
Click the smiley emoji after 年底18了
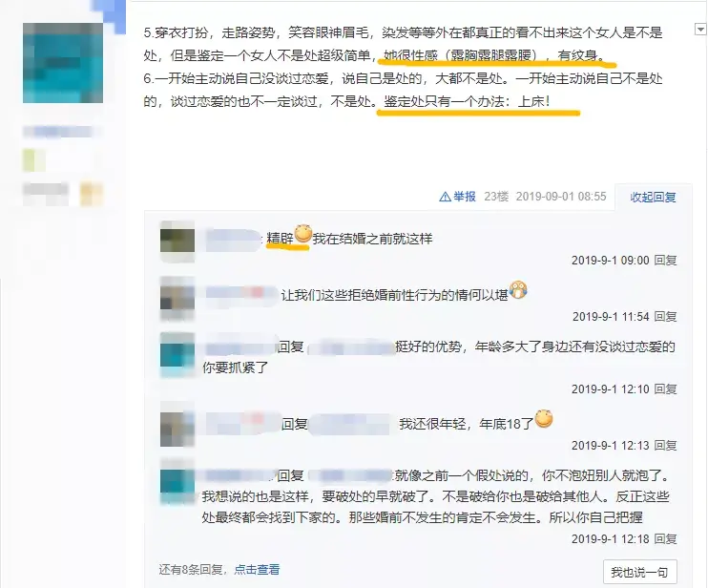coord(544,419)
